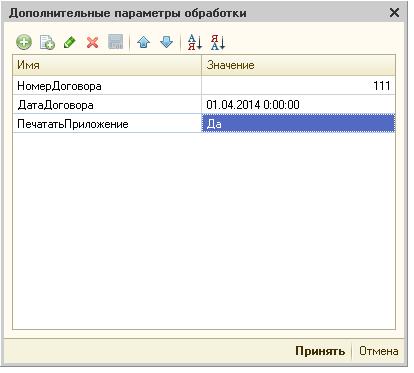This screenshot has height=373, width=414.
Task: Click the highlighted Да value cell
Action: (298, 124)
